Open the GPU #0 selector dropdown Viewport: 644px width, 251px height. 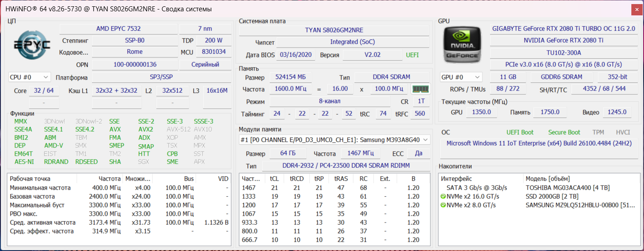[x=461, y=77]
